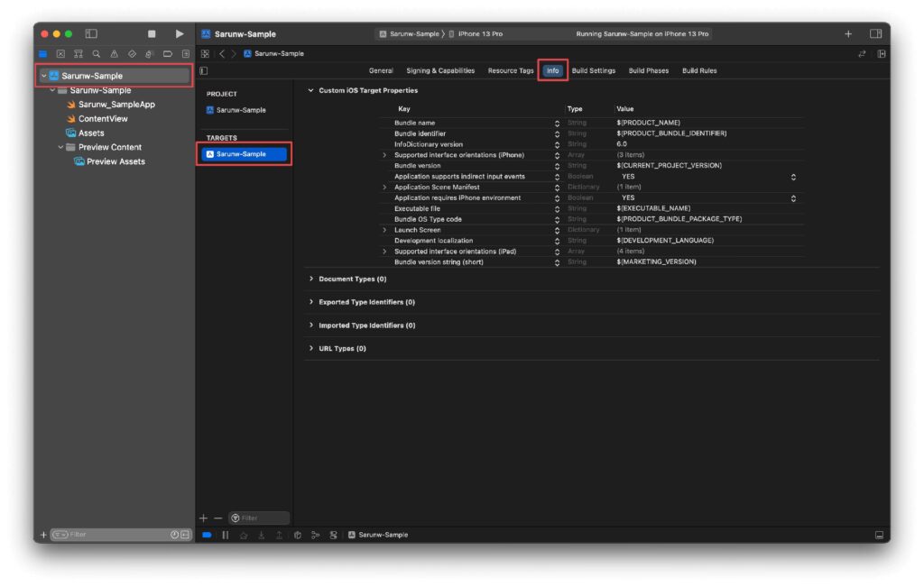
Task: Click the Pause program execution icon
Action: pos(226,535)
